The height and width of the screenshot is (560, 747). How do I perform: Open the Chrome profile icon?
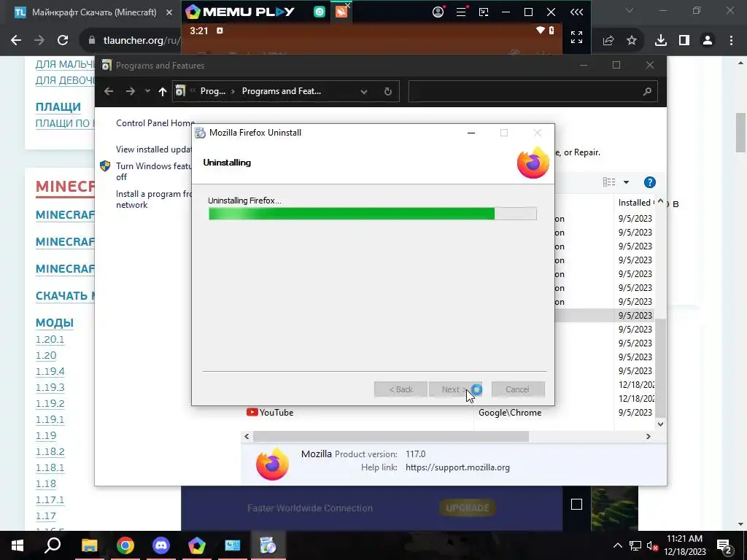point(708,41)
